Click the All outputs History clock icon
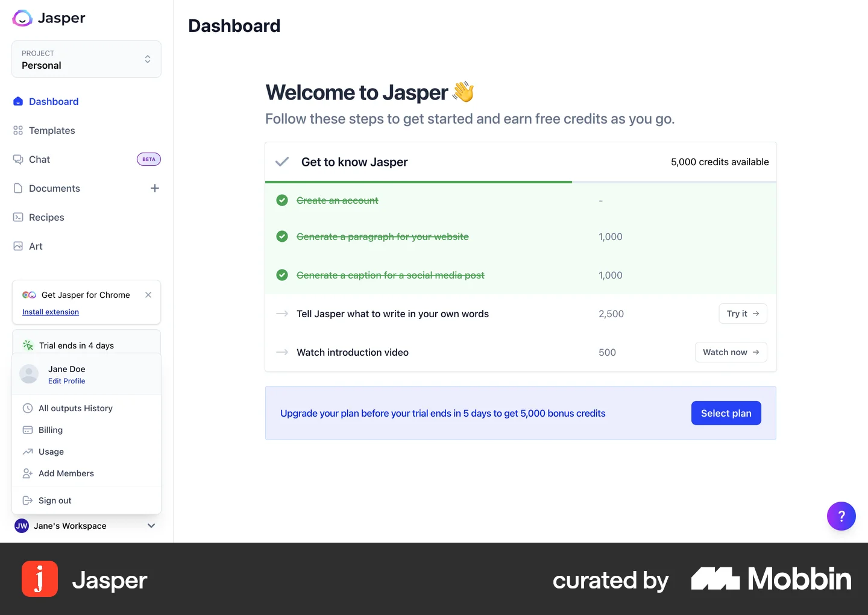The width and height of the screenshot is (868, 615). (28, 408)
